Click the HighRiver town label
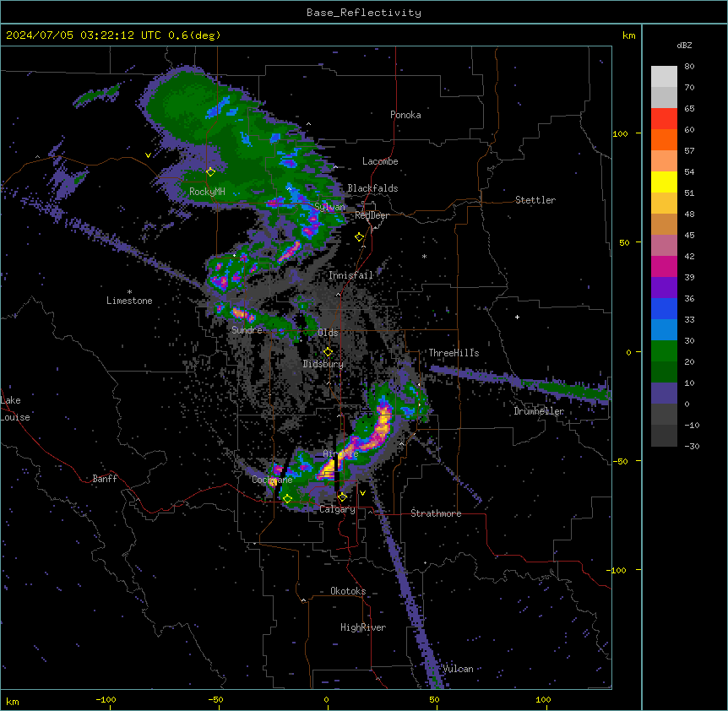The height and width of the screenshot is (711, 728). point(363,627)
